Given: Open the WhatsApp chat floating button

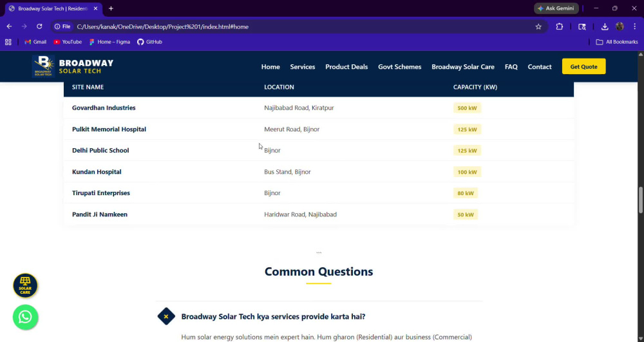Looking at the screenshot, I should tap(25, 317).
